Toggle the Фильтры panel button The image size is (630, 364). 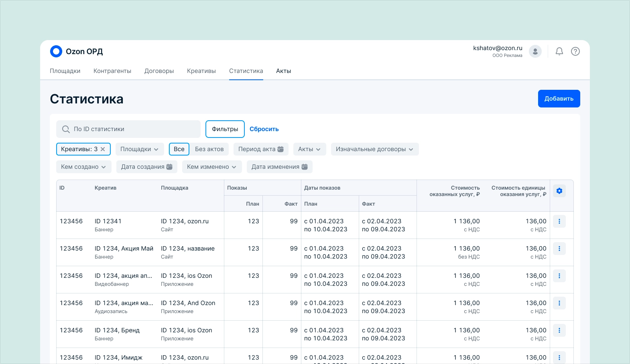pyautogui.click(x=225, y=129)
